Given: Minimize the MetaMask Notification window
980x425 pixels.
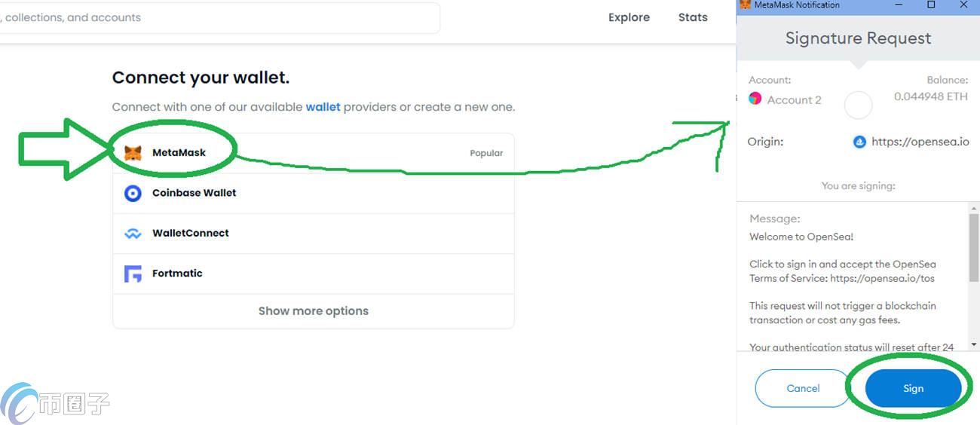Looking at the screenshot, I should tap(899, 5).
